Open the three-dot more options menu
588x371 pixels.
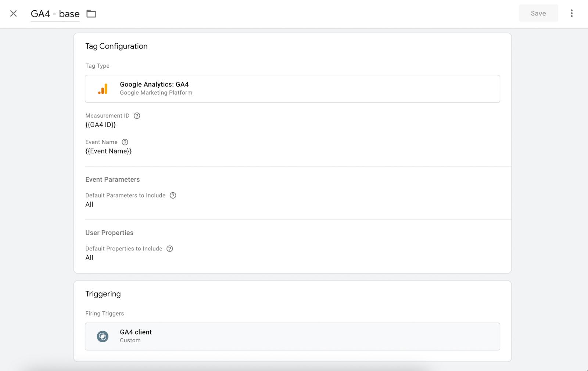(x=571, y=13)
